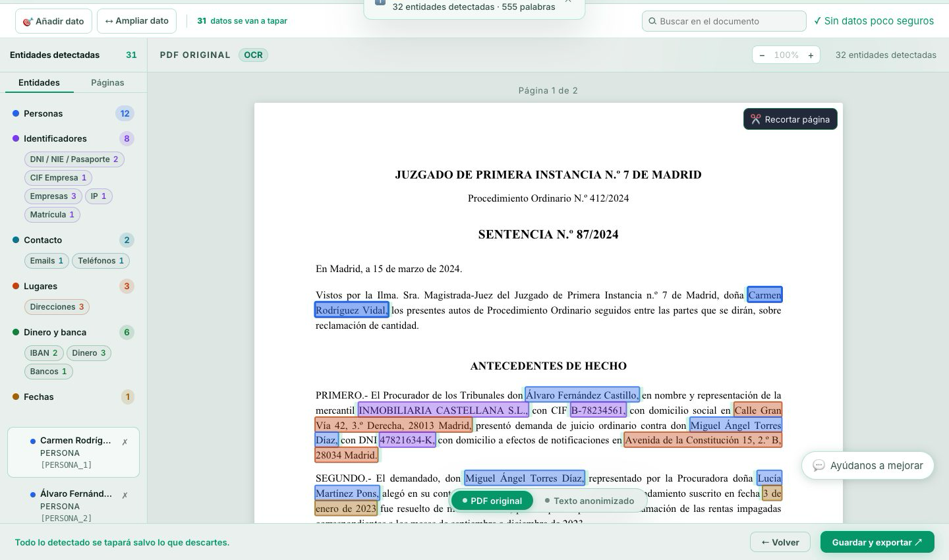
Task: Filter by Dinero chip
Action: coord(89,353)
